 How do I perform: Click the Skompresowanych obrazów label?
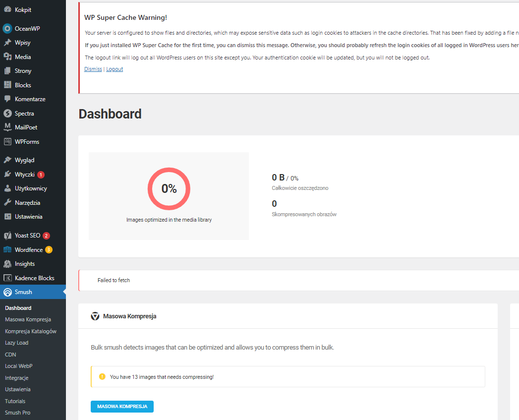tap(304, 214)
